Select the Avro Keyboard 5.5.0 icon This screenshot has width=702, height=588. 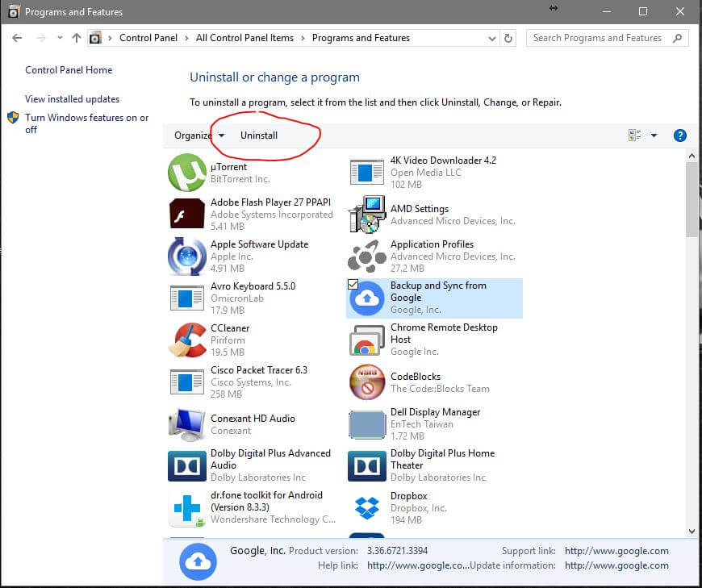point(187,298)
